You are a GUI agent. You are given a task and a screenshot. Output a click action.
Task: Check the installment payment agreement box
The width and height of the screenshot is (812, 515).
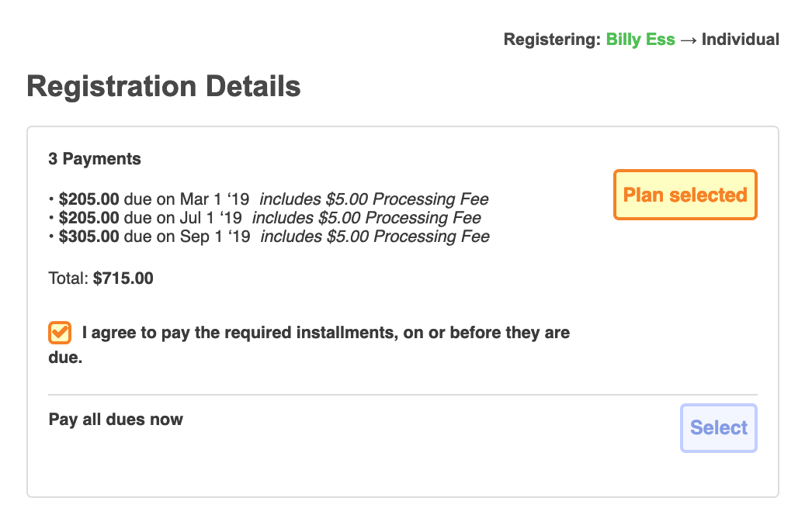click(58, 332)
